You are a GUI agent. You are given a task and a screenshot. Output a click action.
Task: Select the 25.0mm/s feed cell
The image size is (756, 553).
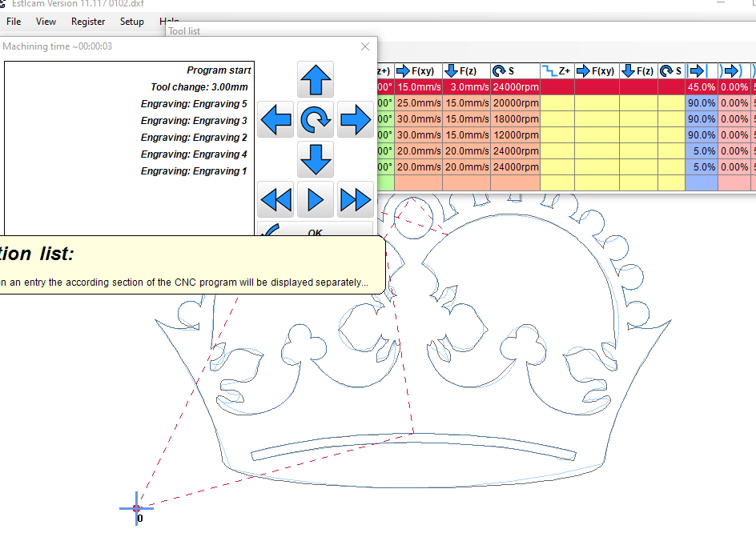[419, 103]
